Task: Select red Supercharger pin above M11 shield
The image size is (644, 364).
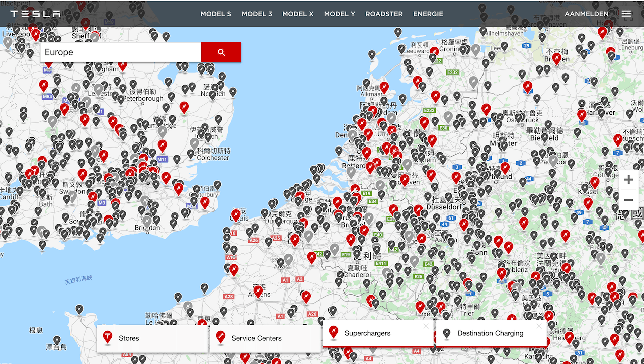Action: click(162, 145)
